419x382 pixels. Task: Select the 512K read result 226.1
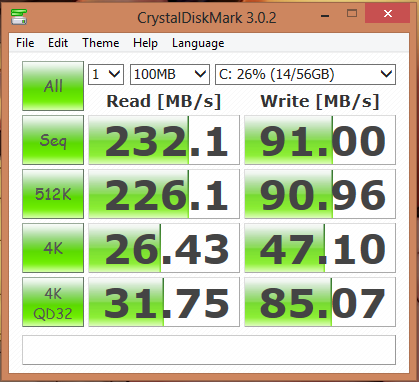pos(164,194)
